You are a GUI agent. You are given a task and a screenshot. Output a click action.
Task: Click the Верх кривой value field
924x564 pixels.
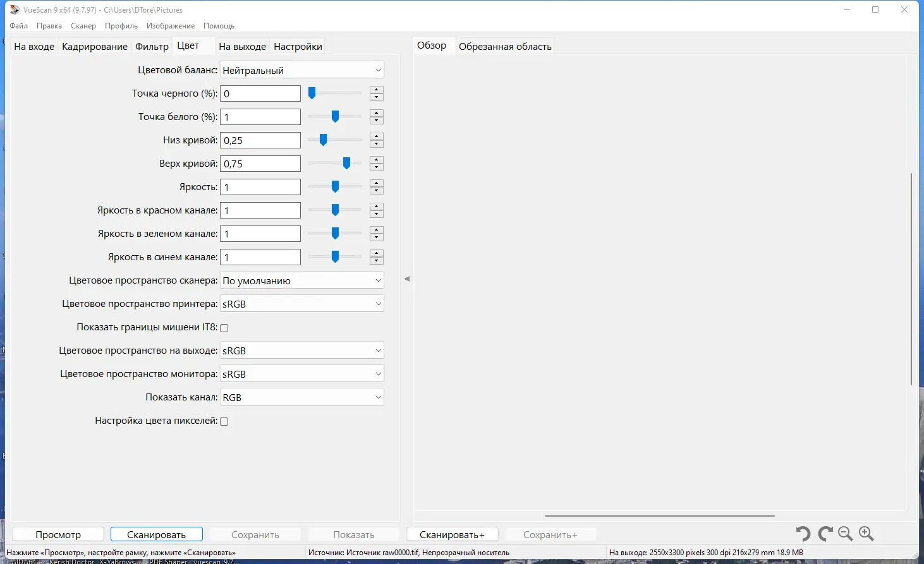[x=260, y=164]
